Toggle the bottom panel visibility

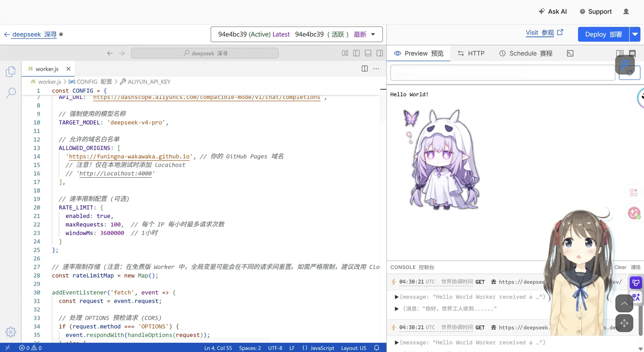coord(368,53)
